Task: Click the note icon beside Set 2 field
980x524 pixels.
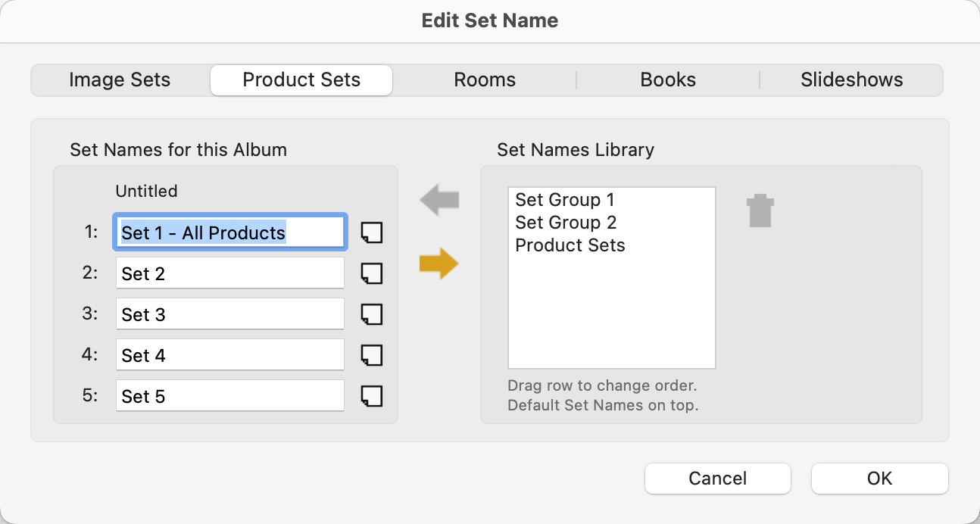Action: 371,273
